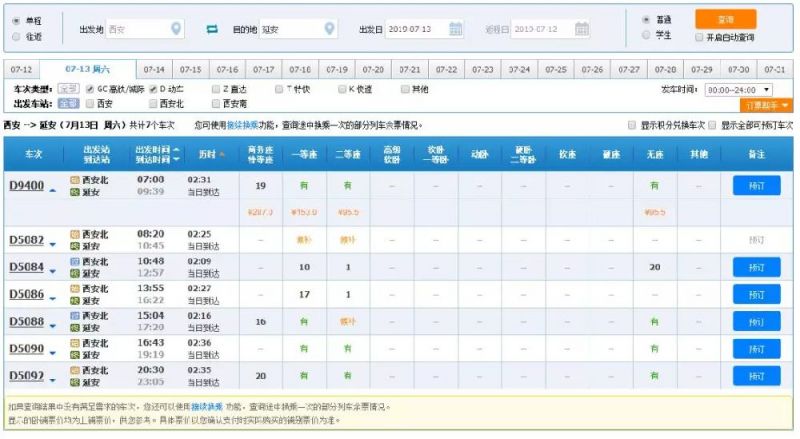The height and width of the screenshot is (439, 800).
Task: Open the 接续换乘 link above the table
Action: coord(242,125)
